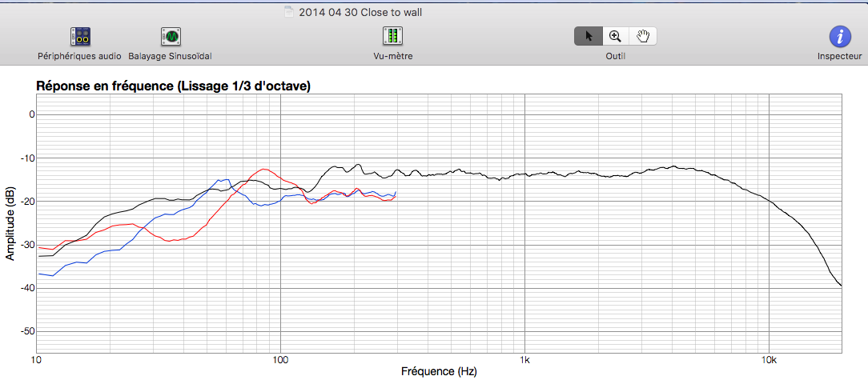This screenshot has width=868, height=380.
Task: Click the 'Inspecteur' toolbar label
Action: click(840, 57)
